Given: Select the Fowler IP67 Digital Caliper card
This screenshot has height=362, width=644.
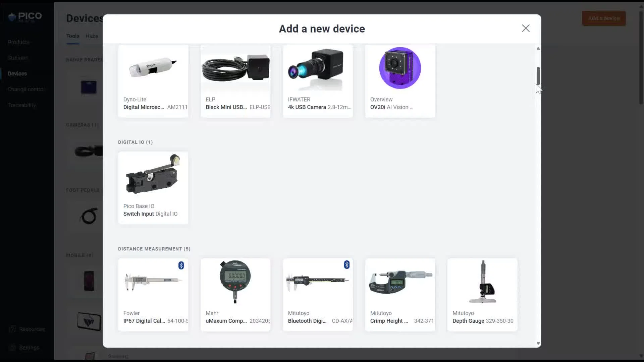Looking at the screenshot, I should [x=153, y=295].
